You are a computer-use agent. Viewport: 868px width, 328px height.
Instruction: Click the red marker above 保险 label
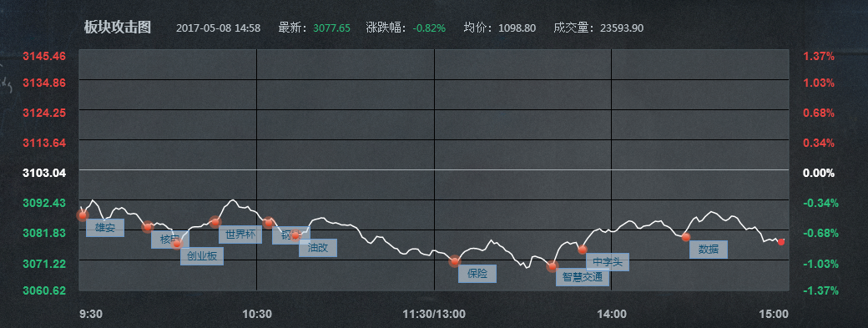(x=455, y=261)
